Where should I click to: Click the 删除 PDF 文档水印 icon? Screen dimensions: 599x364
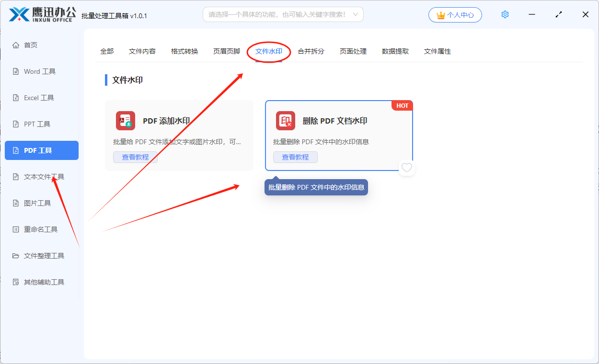click(x=286, y=121)
